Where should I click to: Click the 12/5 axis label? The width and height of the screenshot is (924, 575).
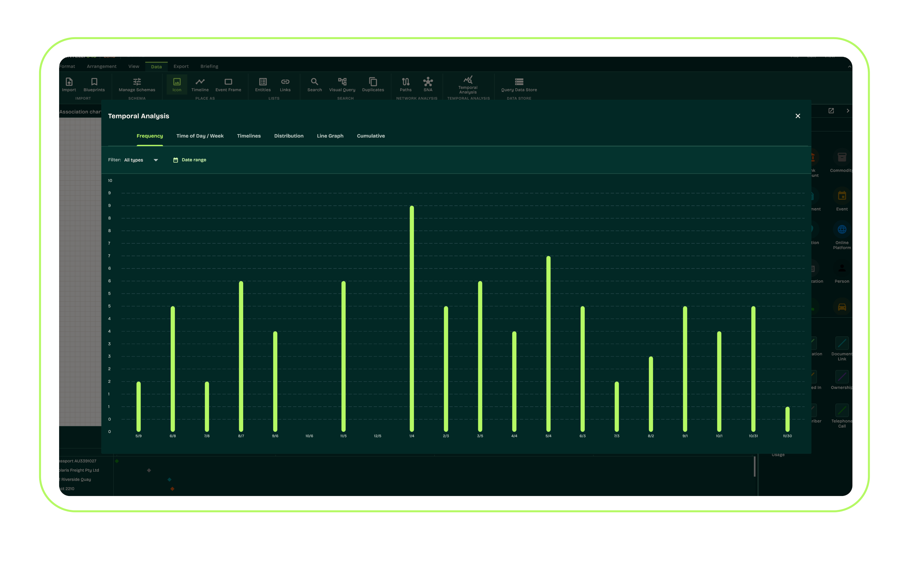[377, 436]
